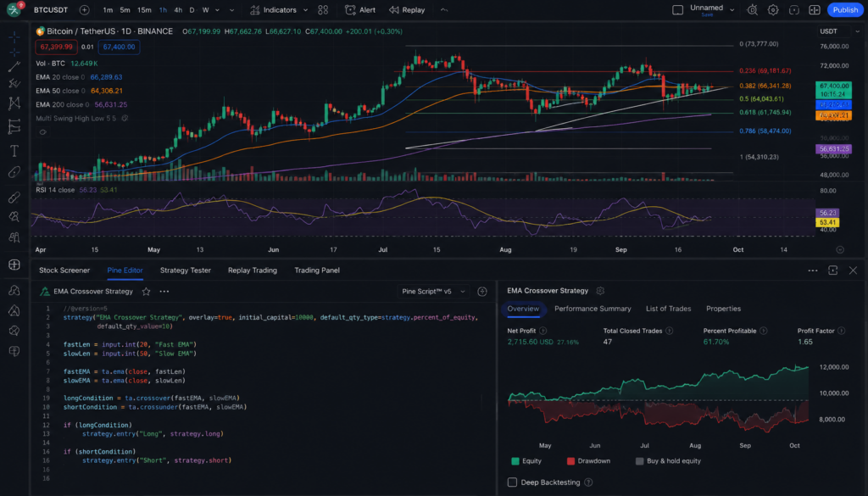Open the Unnamed layout dropdown arrow
Screen dimensions: 868x496
point(732,10)
